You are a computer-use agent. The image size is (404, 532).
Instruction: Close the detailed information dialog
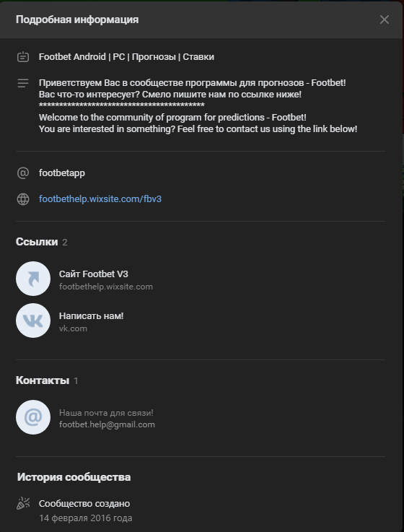click(384, 19)
